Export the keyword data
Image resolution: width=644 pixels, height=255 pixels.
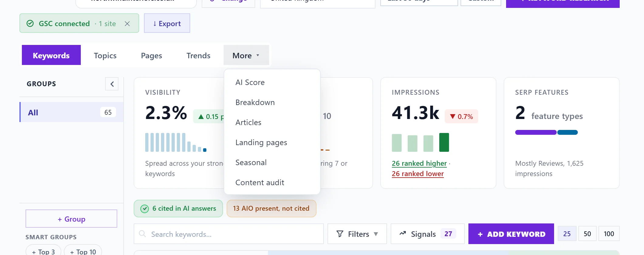pos(167,23)
